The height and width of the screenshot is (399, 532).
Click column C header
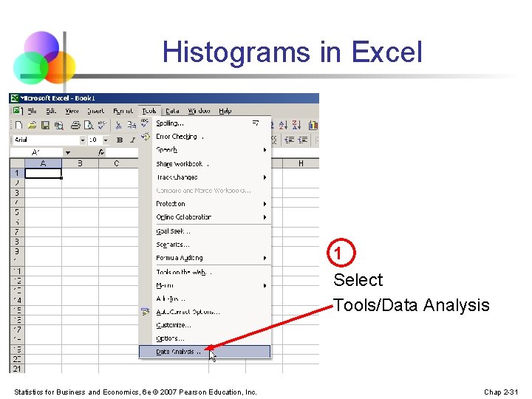pos(117,163)
